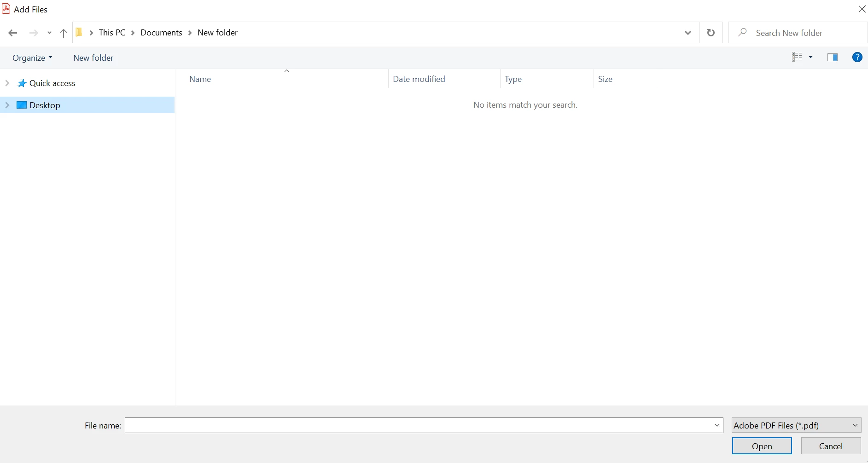
Task: Go up one level to Documents
Action: pyautogui.click(x=64, y=33)
